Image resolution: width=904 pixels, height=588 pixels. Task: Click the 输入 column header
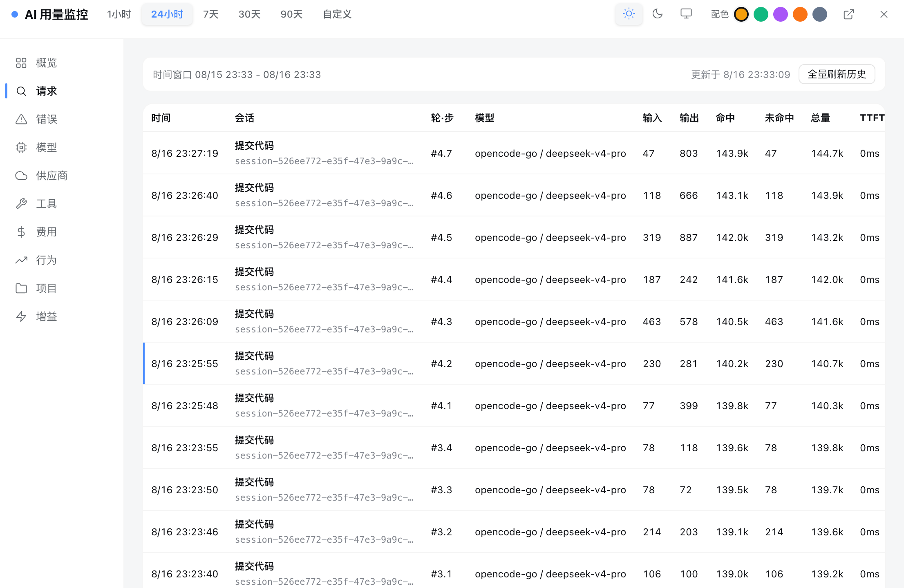[652, 118]
